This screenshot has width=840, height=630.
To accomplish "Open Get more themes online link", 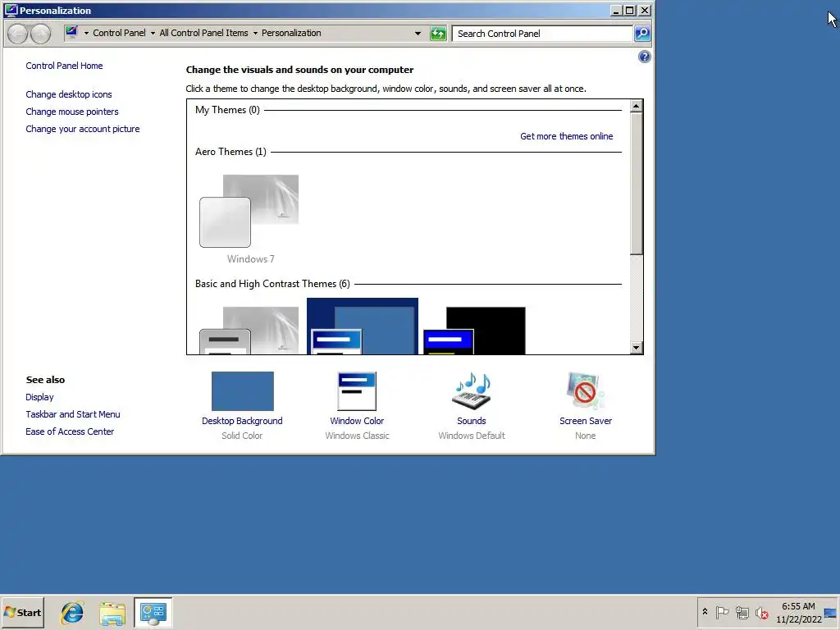I will [x=566, y=136].
